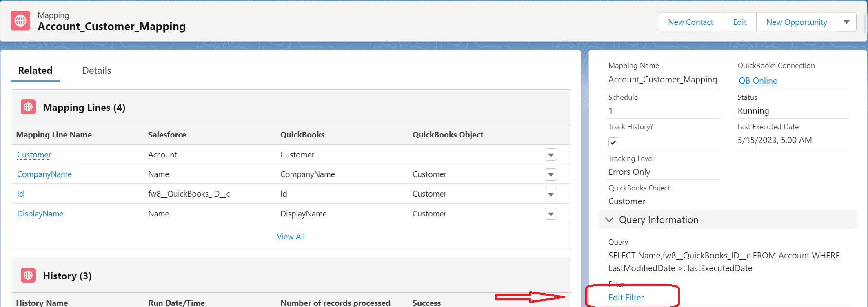Screen dimensions: 868x307
Task: Click the Run Date/Time column header
Action: [176, 303]
